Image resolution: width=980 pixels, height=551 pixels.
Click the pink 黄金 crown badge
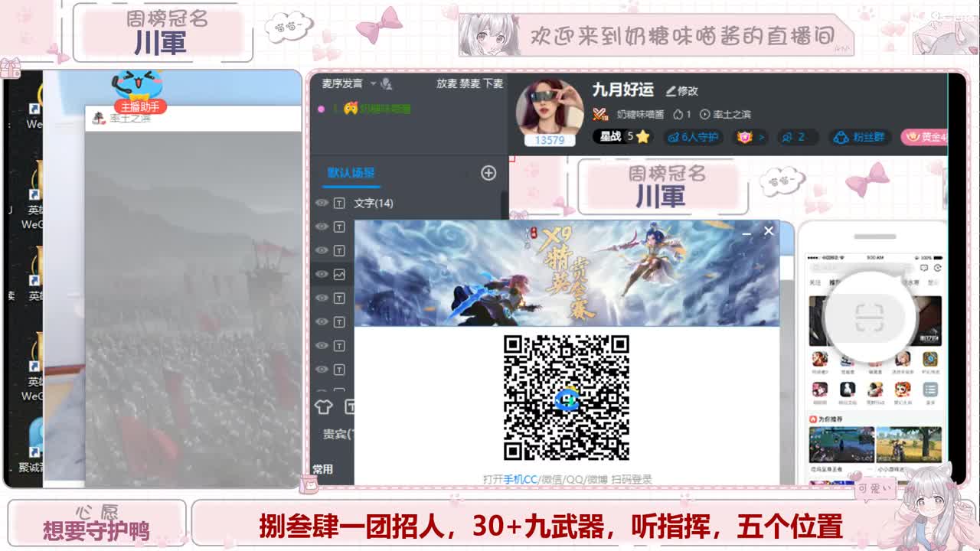924,137
